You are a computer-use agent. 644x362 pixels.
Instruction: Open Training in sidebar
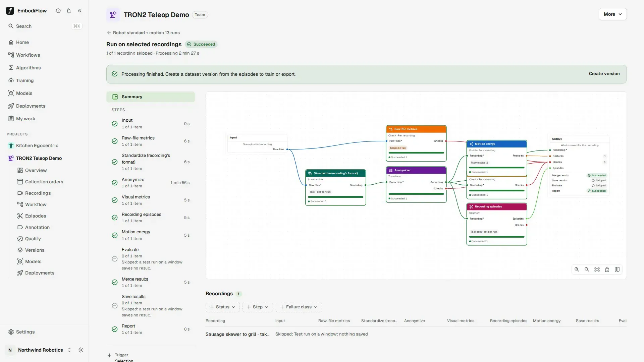(x=45, y=80)
